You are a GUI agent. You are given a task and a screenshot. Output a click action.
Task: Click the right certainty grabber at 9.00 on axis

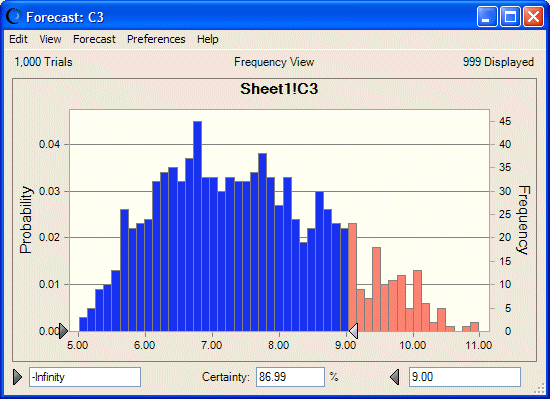point(353,331)
